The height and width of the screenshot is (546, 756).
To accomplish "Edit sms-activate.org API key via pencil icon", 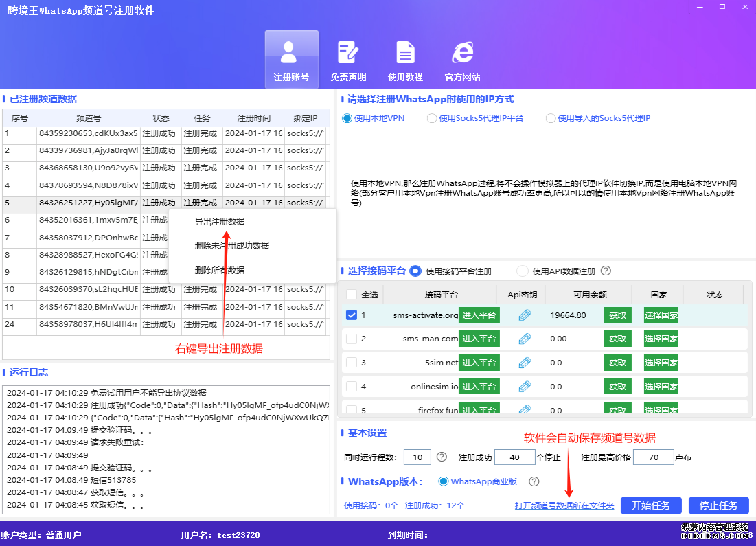I will click(524, 315).
